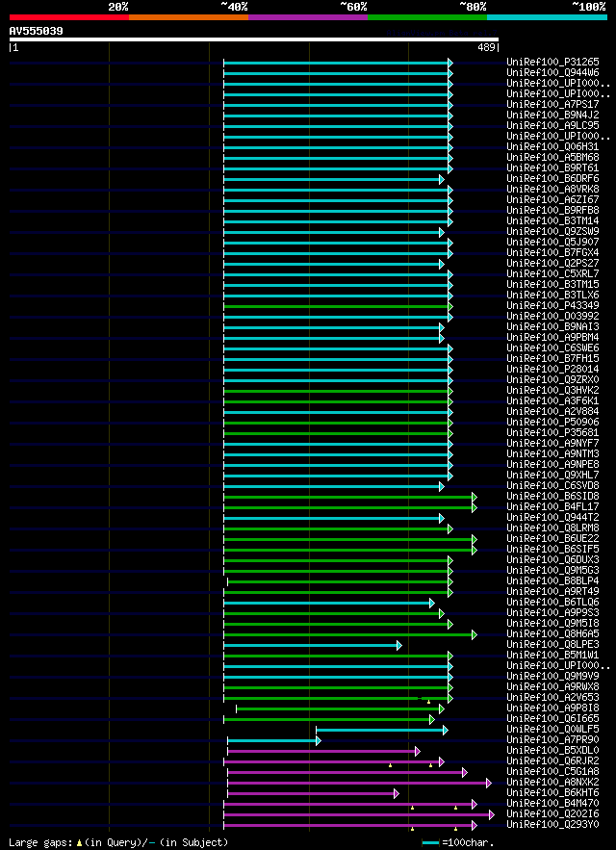Select the UniRef100_B9NAI3 label
This screenshot has width=616, height=850.
point(552,326)
